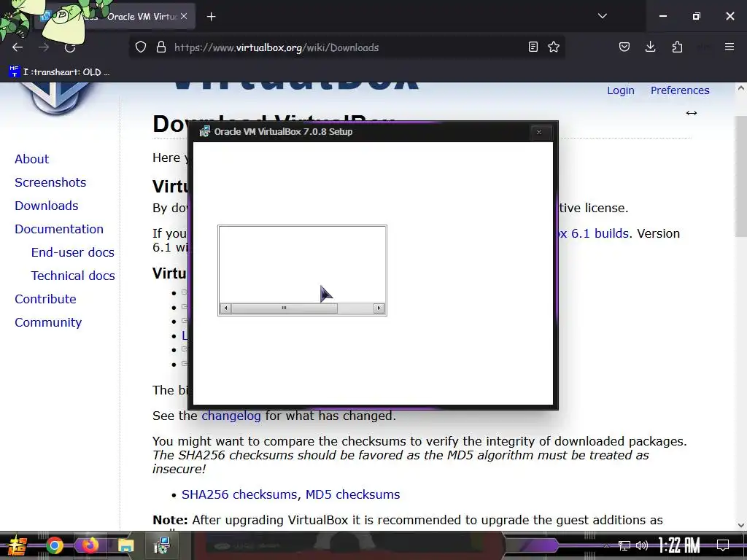
Task: Open the tracking protection shield icon
Action: (141, 47)
